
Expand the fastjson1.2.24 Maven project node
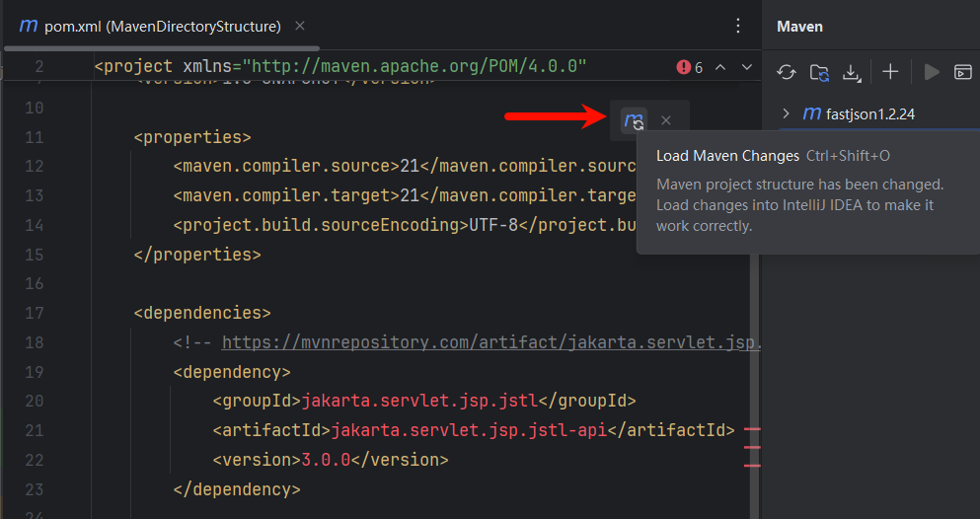787,113
